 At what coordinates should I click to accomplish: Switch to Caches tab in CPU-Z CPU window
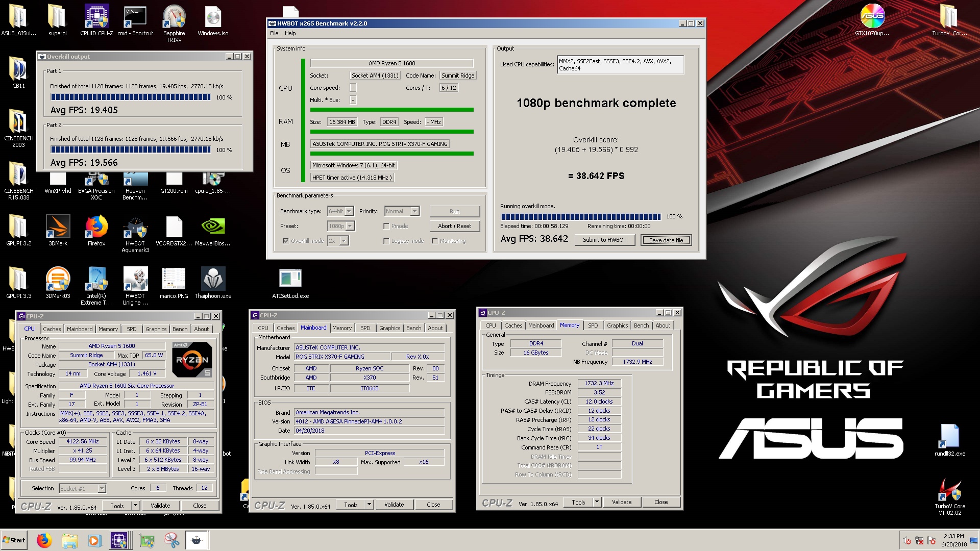point(52,329)
